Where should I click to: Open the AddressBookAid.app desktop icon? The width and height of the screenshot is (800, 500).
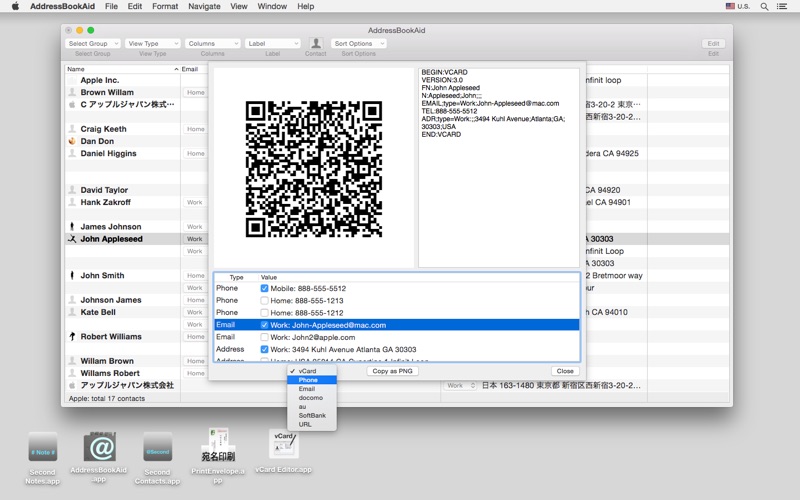pyautogui.click(x=99, y=447)
